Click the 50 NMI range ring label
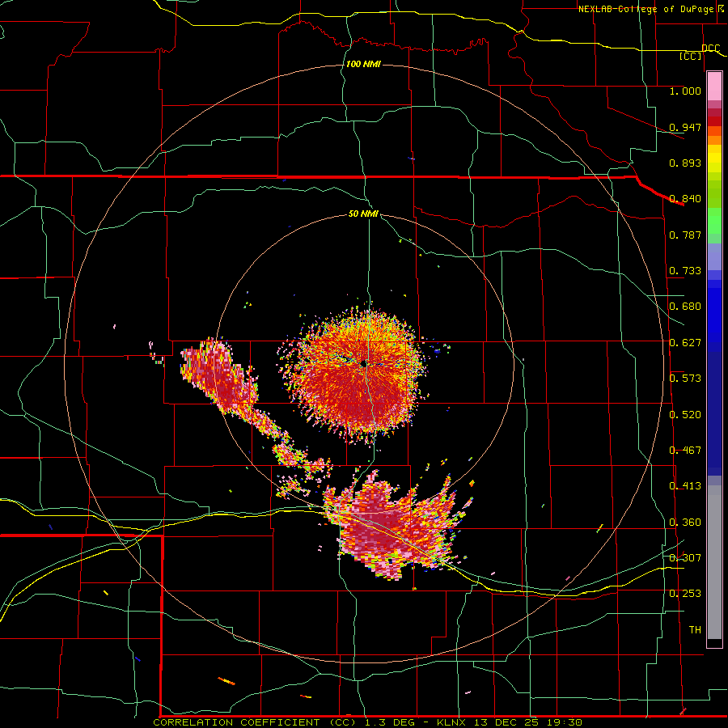Image resolution: width=728 pixels, height=728 pixels. [363, 214]
